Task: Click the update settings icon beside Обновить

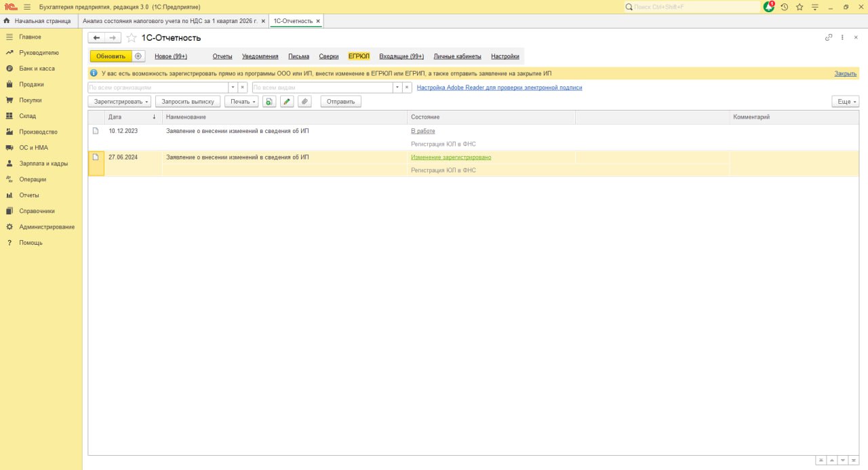Action: [138, 56]
